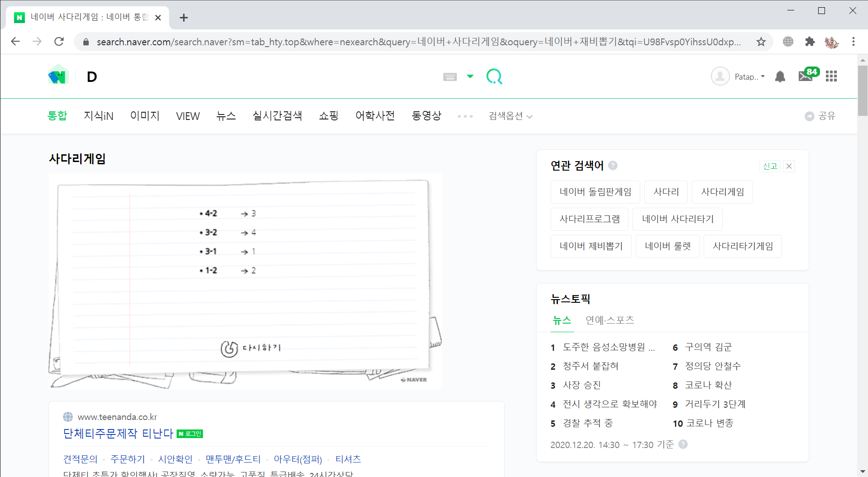Click 다시하기 to replay the ladder game
The image size is (868, 477).
click(251, 348)
